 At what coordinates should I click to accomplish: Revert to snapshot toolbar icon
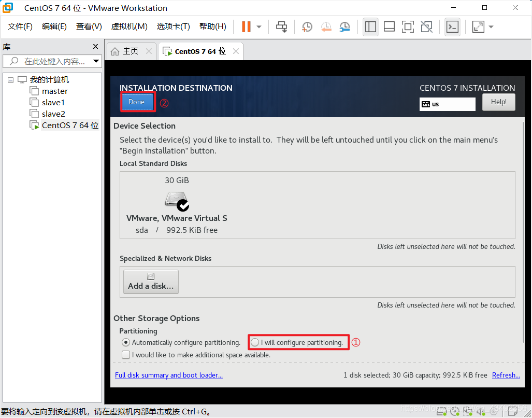click(326, 26)
